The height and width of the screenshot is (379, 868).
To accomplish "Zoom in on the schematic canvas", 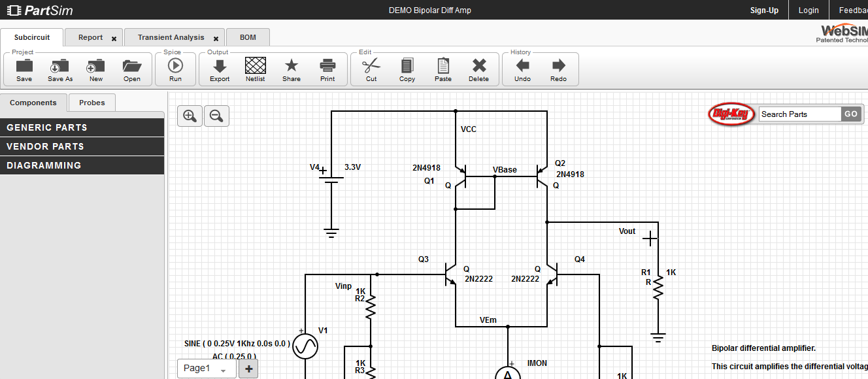I will [190, 116].
